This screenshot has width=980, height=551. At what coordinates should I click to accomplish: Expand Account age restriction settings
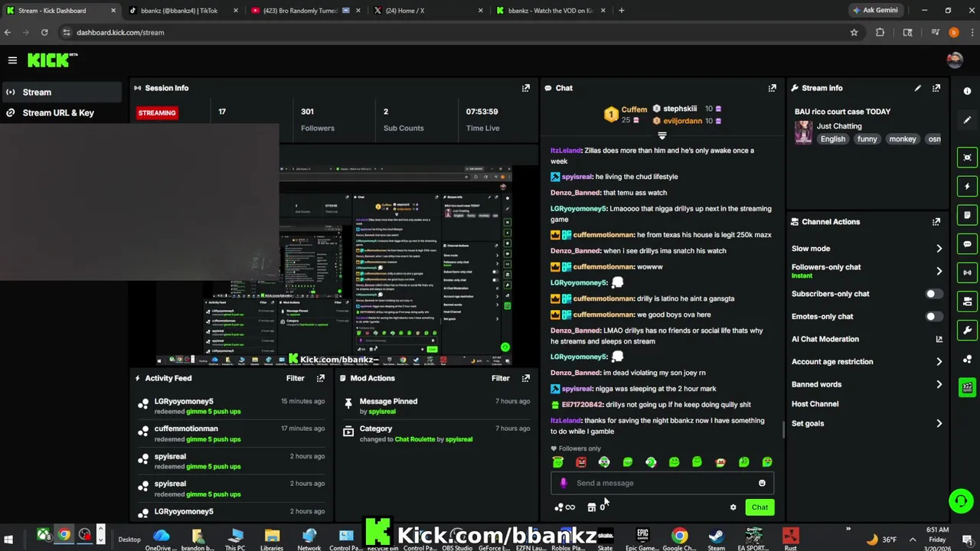click(x=939, y=362)
